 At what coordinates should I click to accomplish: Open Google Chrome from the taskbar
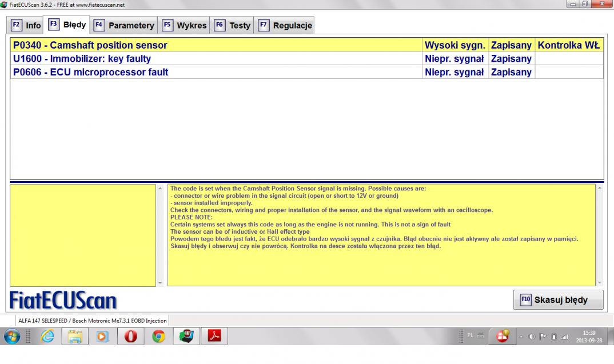tap(158, 336)
